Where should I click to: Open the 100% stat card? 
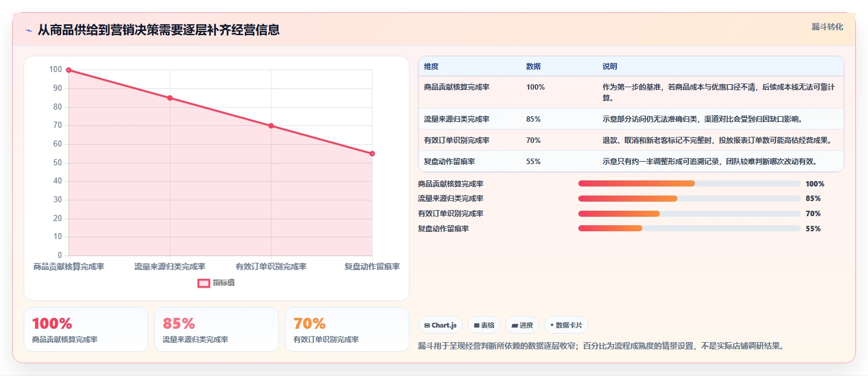[86, 329]
